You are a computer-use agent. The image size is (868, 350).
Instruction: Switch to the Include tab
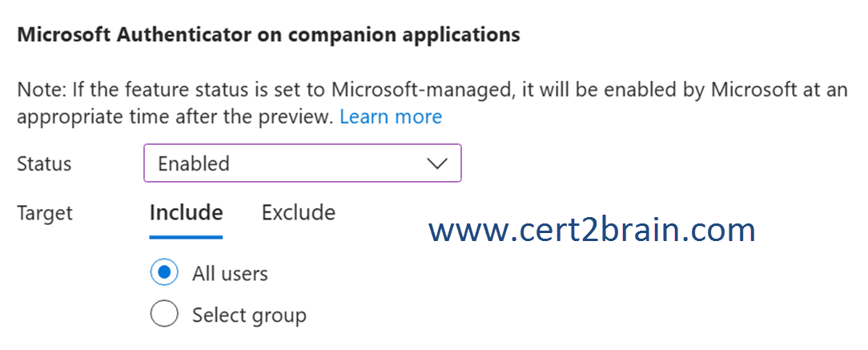[186, 213]
